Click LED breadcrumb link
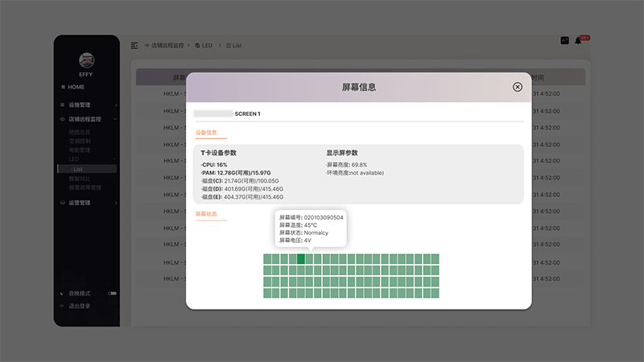644x362 pixels. [207, 46]
